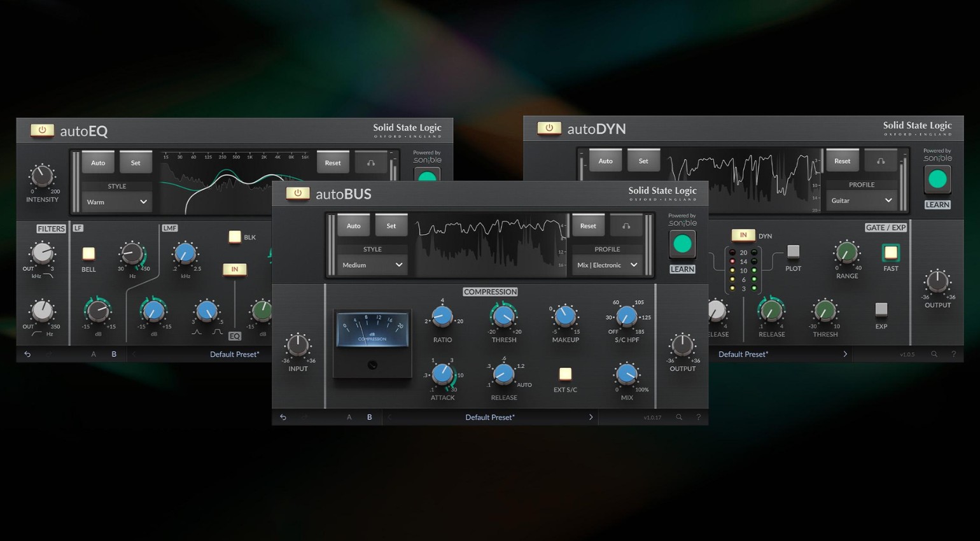Viewport: 980px width, 541px height.
Task: Click the headphones monitoring icon in autoBUS
Action: [x=626, y=225]
